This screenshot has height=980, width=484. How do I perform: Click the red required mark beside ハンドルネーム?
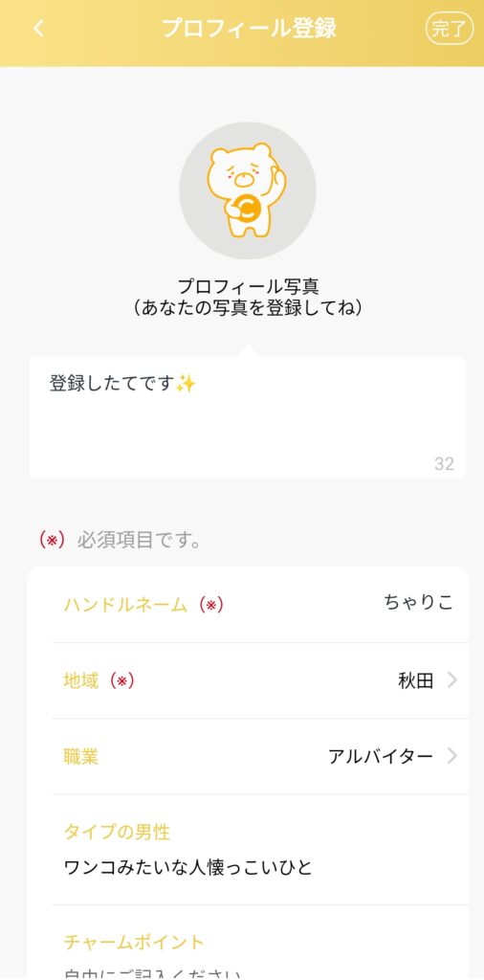click(211, 605)
